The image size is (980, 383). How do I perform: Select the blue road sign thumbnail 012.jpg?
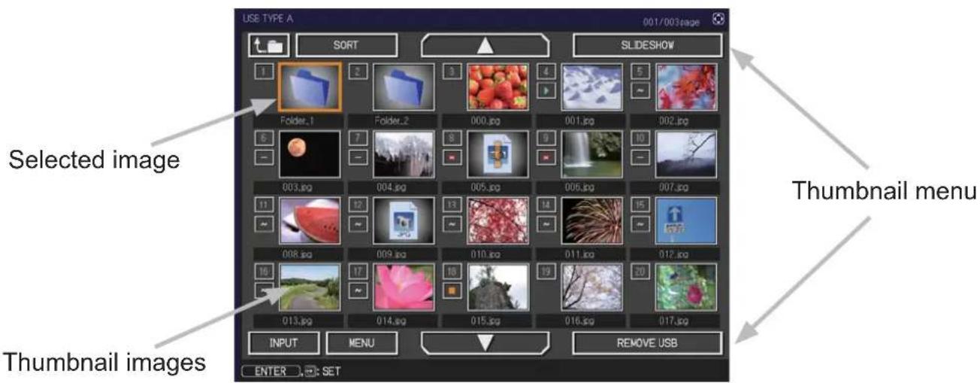coord(686,220)
